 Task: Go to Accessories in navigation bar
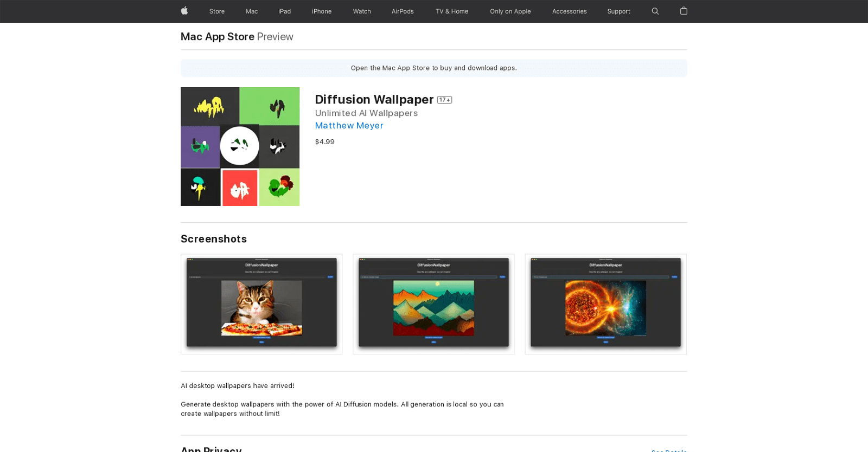pos(569,11)
